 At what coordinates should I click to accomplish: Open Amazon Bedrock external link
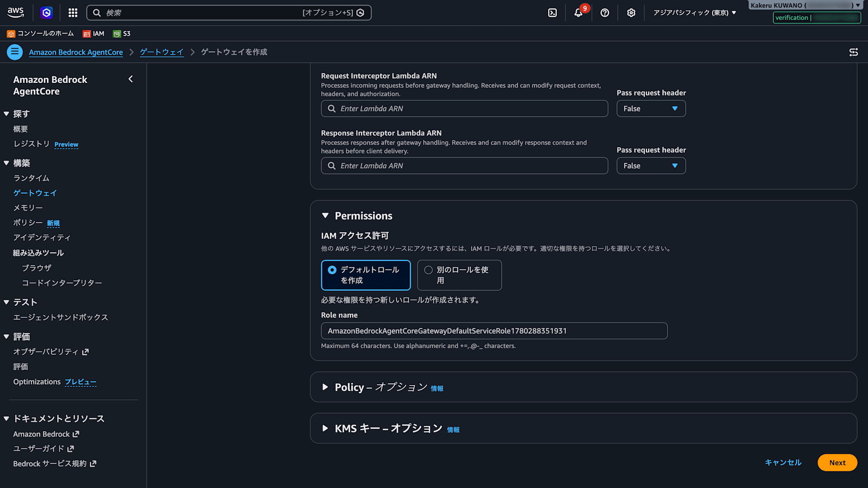pos(46,434)
